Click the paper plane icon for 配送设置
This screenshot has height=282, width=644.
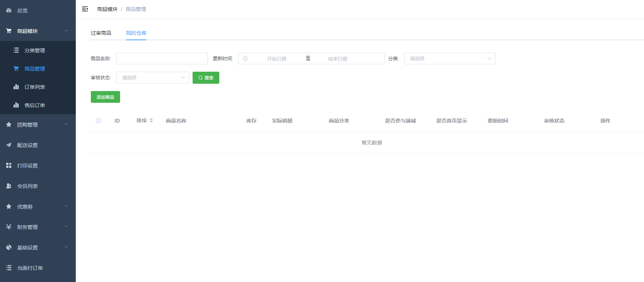tap(9, 145)
